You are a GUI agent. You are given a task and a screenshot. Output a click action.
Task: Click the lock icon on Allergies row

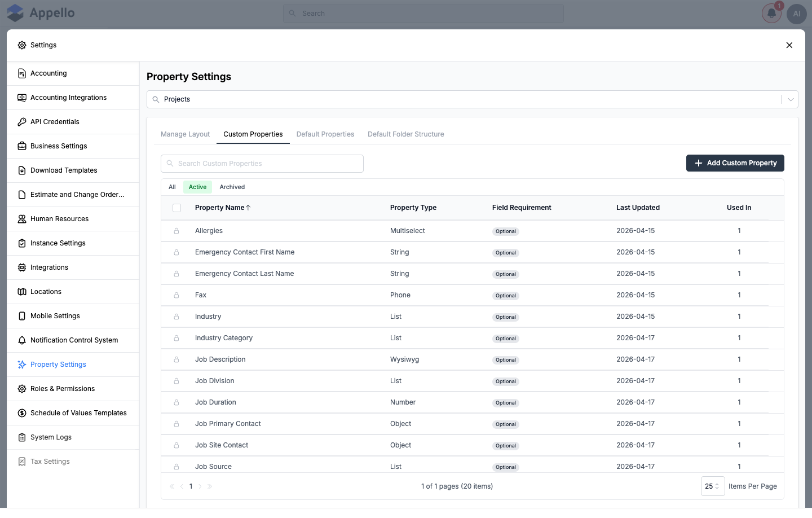pyautogui.click(x=176, y=231)
